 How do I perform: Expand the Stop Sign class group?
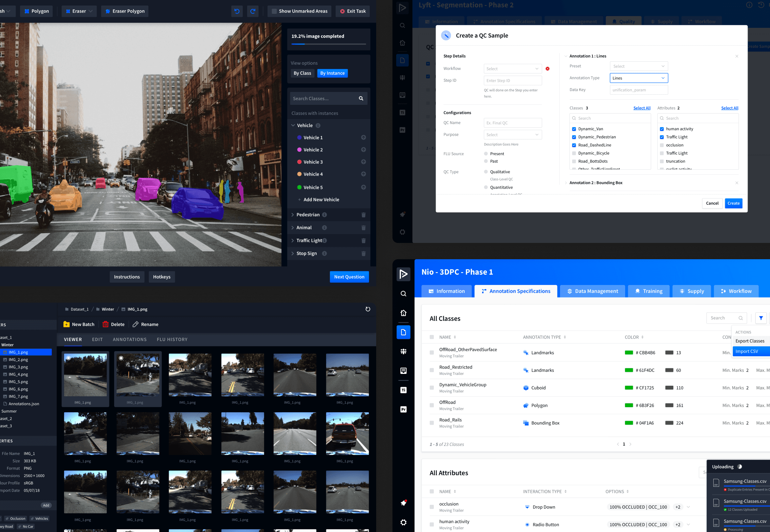pos(293,253)
